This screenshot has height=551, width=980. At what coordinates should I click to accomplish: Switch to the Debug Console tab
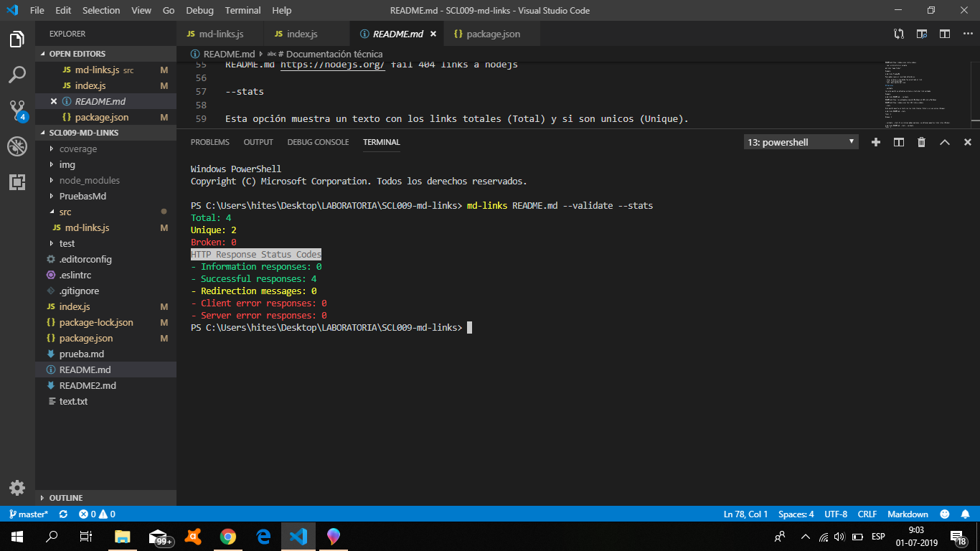pos(318,142)
